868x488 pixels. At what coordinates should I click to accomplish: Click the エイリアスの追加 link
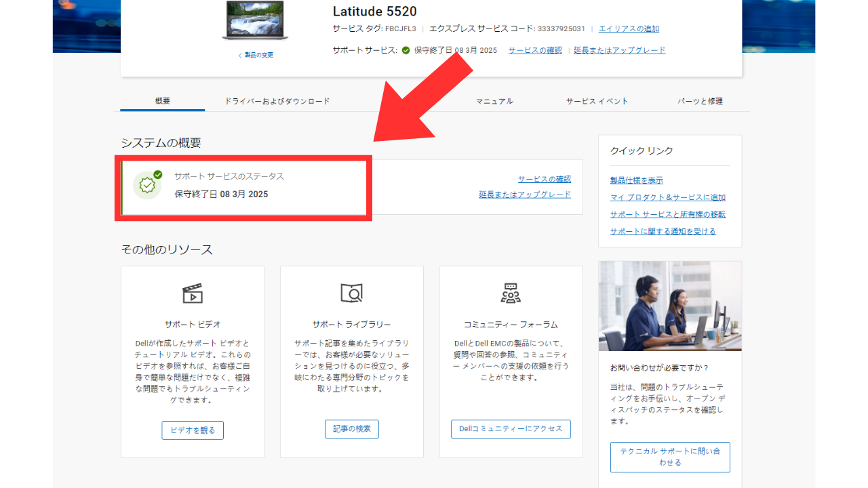coord(629,29)
